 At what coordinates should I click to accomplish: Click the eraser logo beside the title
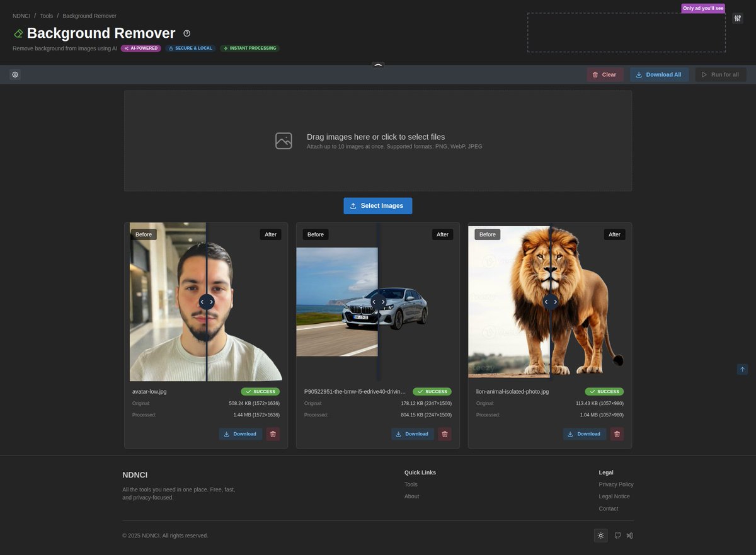[18, 33]
